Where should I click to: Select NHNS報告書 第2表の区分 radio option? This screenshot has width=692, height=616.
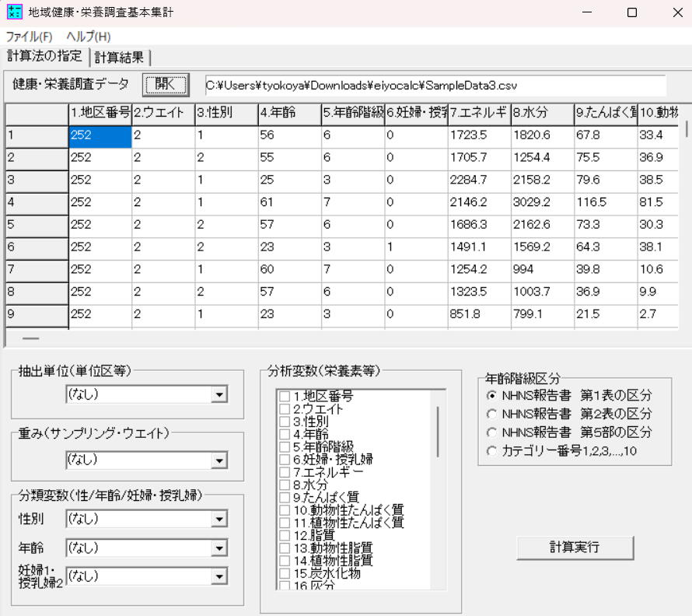(x=491, y=414)
